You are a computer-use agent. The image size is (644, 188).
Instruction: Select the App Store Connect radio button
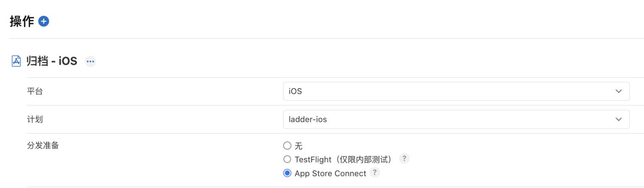287,173
